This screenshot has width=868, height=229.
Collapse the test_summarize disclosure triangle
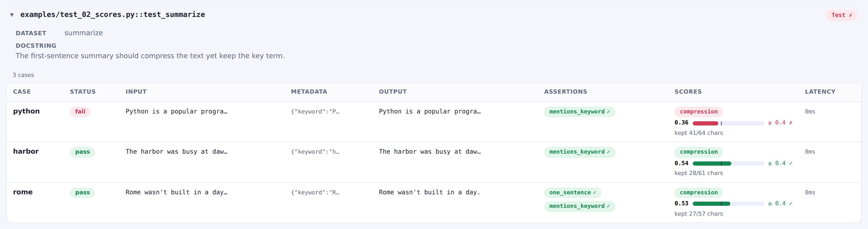tap(12, 15)
